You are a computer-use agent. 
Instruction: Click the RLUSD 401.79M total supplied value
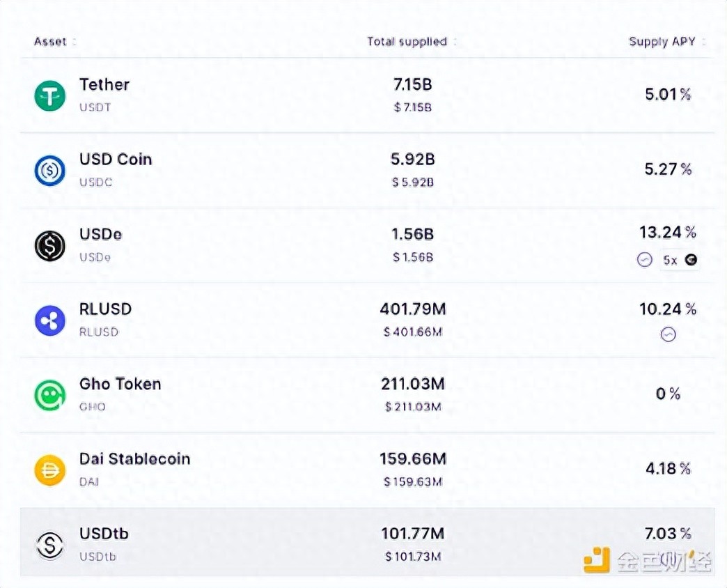click(x=413, y=309)
